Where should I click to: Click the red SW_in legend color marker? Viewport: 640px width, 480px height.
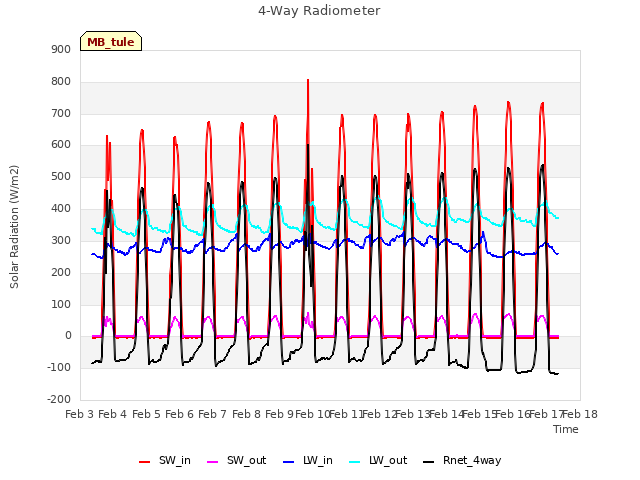click(144, 462)
